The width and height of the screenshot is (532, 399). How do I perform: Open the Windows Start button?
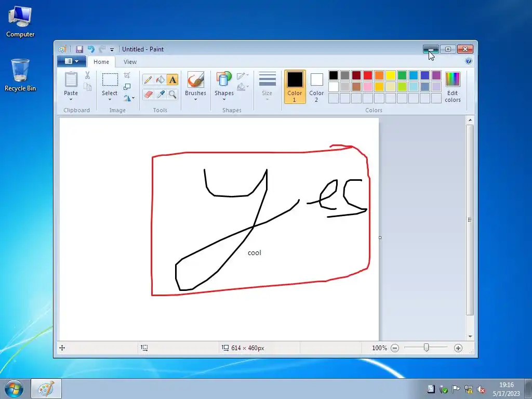pos(14,389)
